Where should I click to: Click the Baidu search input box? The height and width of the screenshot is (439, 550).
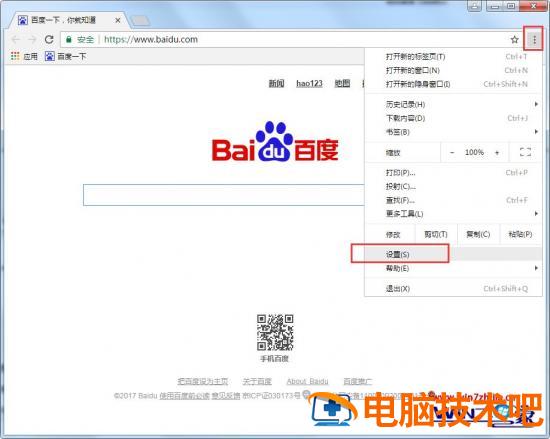(224, 195)
